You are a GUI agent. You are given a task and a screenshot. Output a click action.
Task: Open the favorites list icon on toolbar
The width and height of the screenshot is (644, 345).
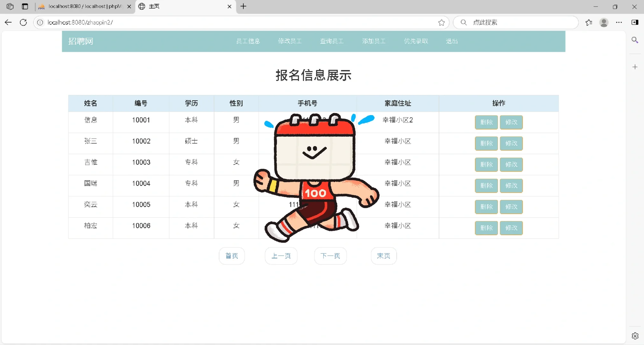click(589, 22)
